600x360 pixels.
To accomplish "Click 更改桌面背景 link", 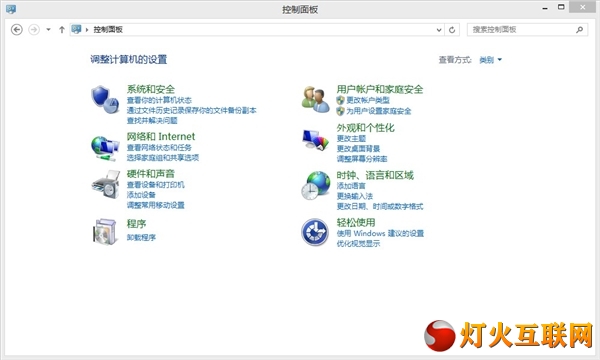I will tap(358, 148).
